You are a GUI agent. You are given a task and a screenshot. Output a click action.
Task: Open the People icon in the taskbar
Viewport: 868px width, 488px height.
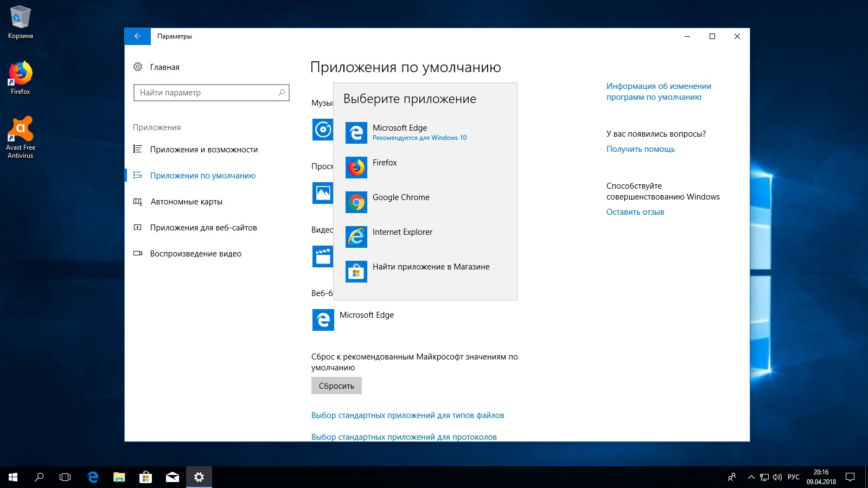(x=732, y=477)
